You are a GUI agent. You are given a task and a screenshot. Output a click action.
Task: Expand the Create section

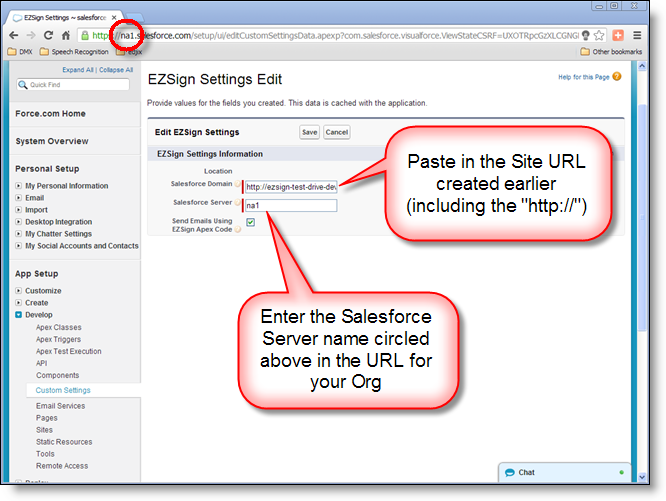tap(19, 302)
